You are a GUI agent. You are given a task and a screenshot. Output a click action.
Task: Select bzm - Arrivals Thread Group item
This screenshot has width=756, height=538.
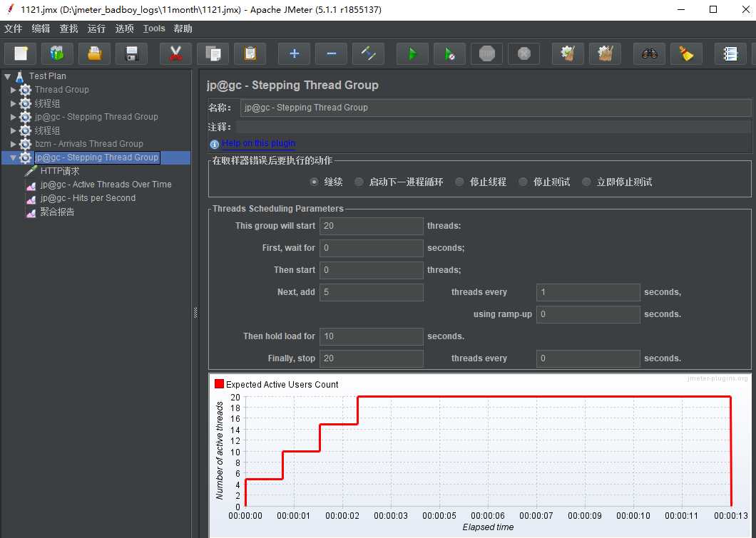89,143
